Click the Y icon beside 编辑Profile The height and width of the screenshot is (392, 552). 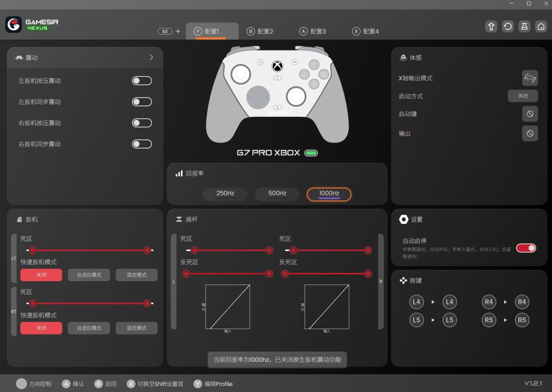198,384
